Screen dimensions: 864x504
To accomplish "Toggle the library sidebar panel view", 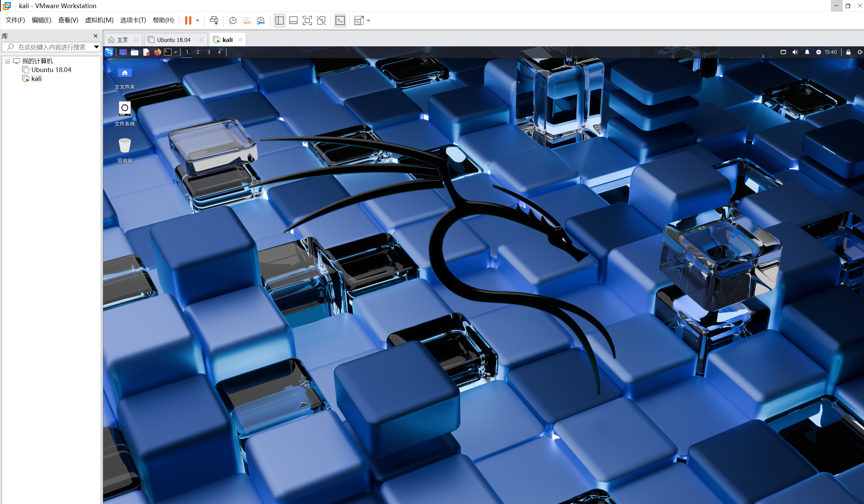I will click(x=279, y=21).
